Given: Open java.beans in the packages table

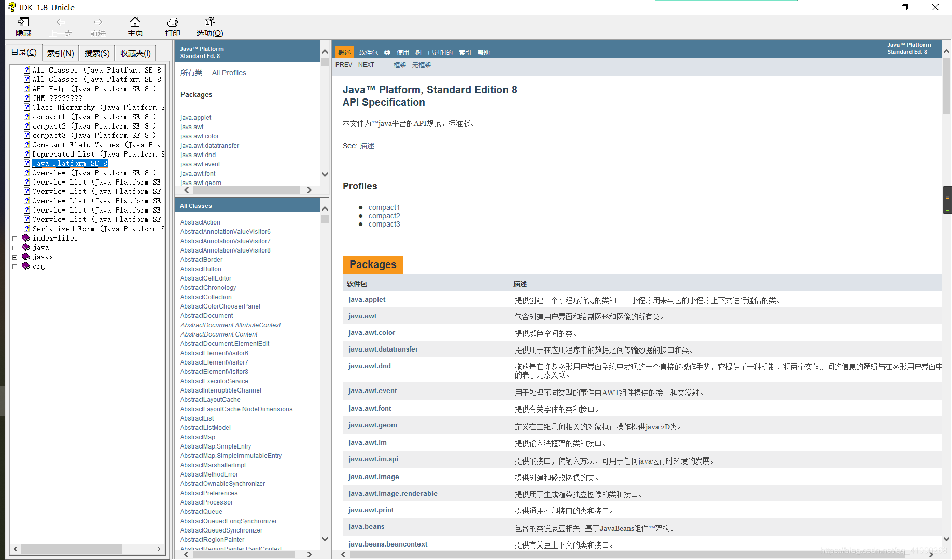Looking at the screenshot, I should click(x=367, y=526).
